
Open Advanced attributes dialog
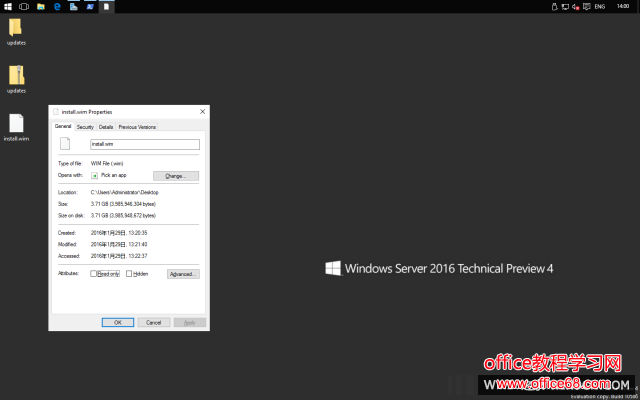183,274
